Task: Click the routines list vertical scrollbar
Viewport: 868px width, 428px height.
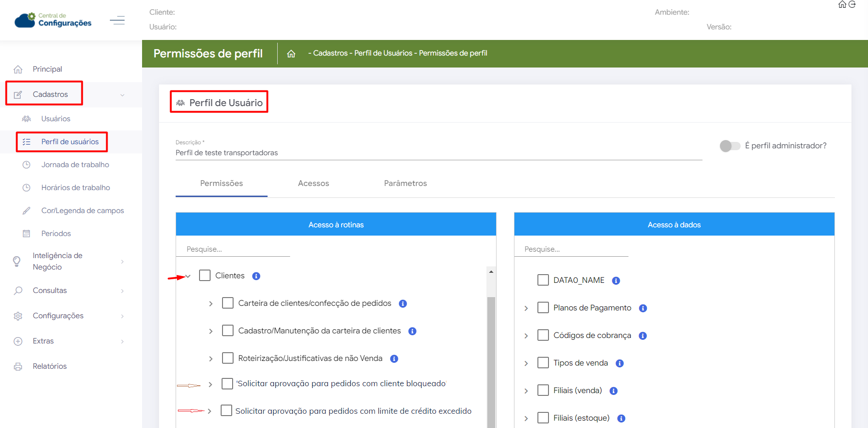Action: click(491, 358)
